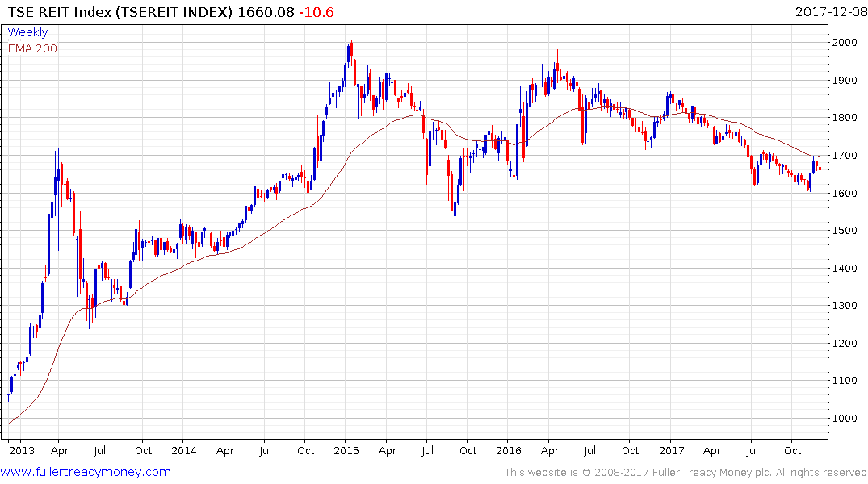The image size is (868, 484).
Task: Click the 2013 year label on time axis
Action: [22, 450]
